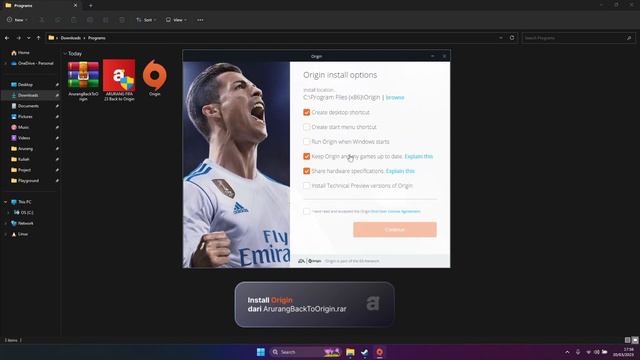
Task: Open the Project folder in navigation pane
Action: pos(21,170)
